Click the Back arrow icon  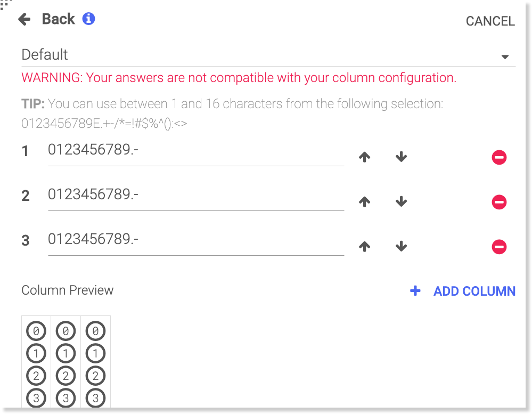(x=24, y=20)
